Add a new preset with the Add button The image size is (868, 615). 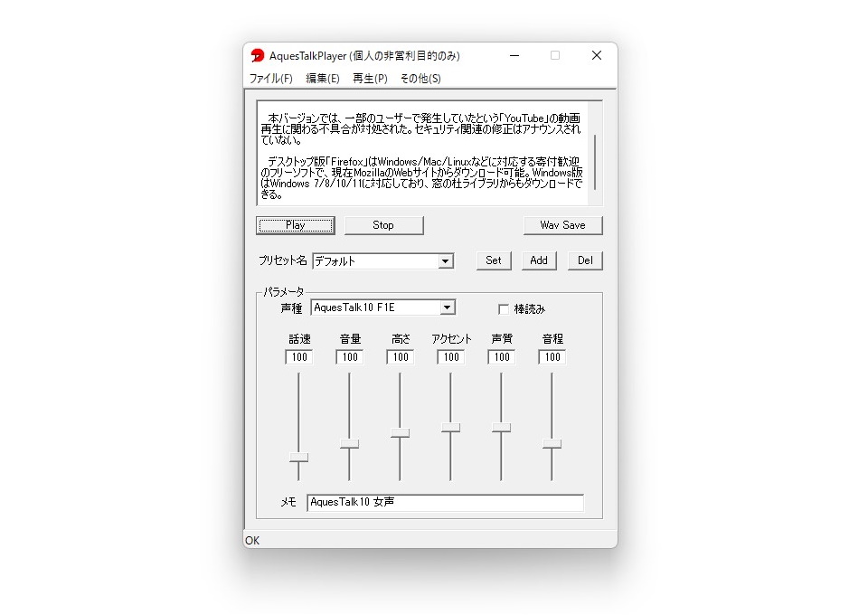click(539, 260)
